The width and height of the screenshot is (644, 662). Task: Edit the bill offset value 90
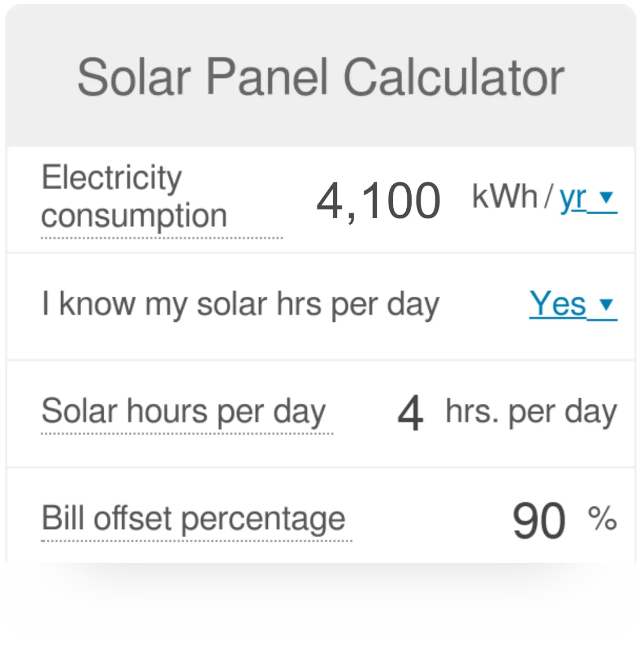point(538,520)
